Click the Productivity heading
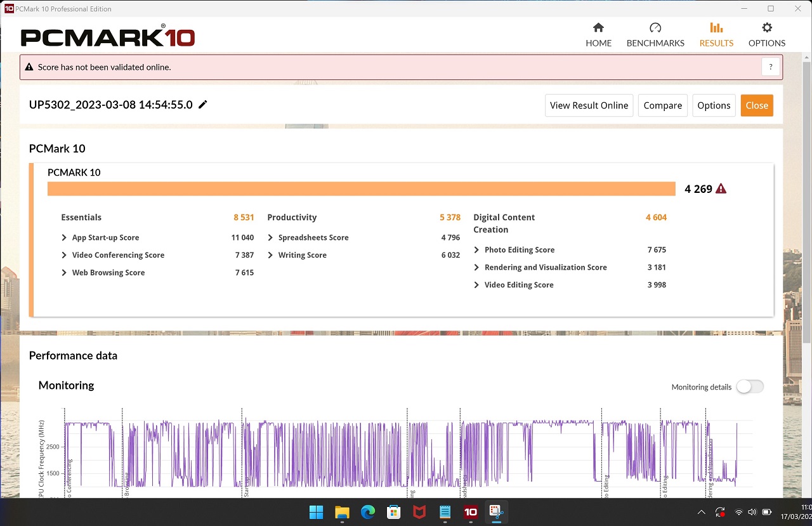 [x=292, y=217]
